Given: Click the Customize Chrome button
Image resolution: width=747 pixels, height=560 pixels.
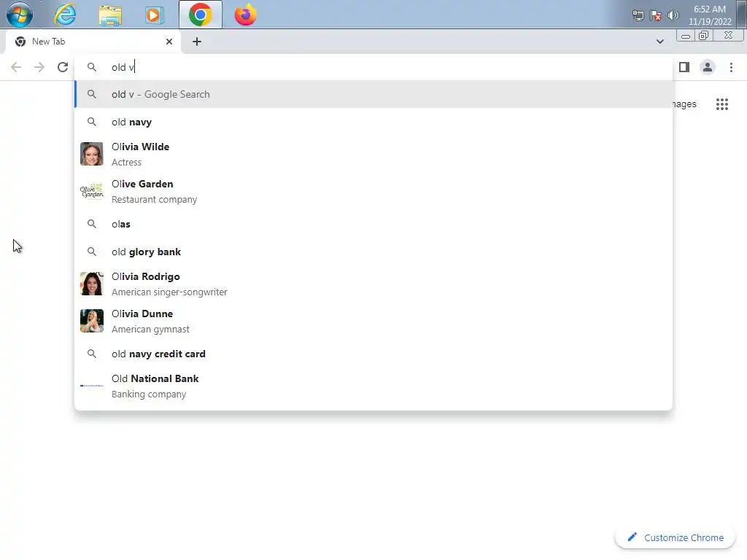Looking at the screenshot, I should (x=676, y=537).
